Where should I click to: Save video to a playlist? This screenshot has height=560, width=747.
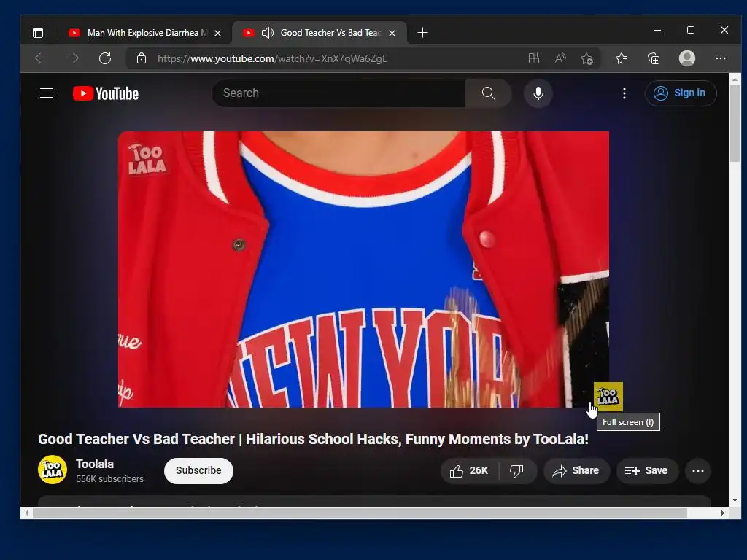(x=646, y=471)
